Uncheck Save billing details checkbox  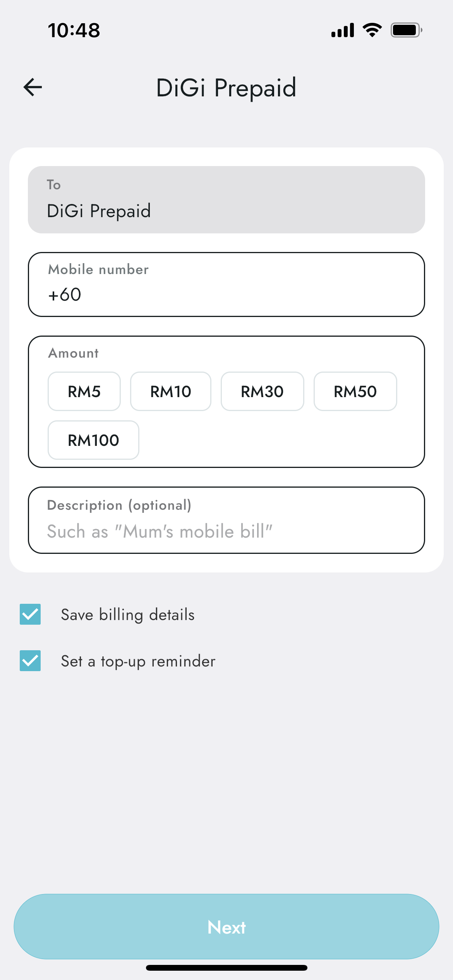click(30, 614)
